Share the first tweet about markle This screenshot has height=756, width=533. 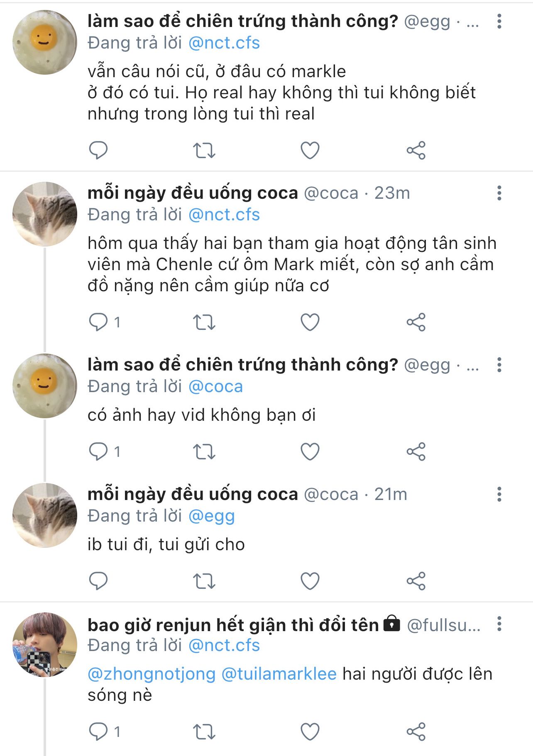click(x=416, y=150)
